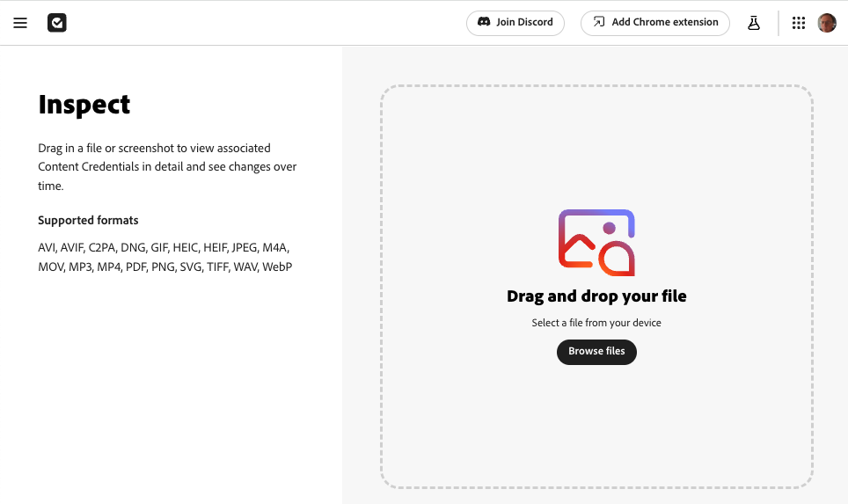
Task: Click the Inspect page heading
Action: [84, 105]
